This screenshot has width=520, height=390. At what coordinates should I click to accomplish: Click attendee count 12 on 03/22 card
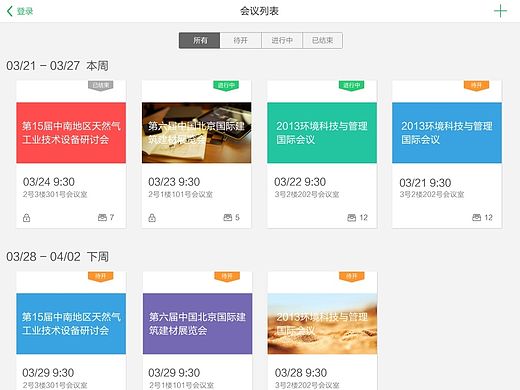click(364, 218)
